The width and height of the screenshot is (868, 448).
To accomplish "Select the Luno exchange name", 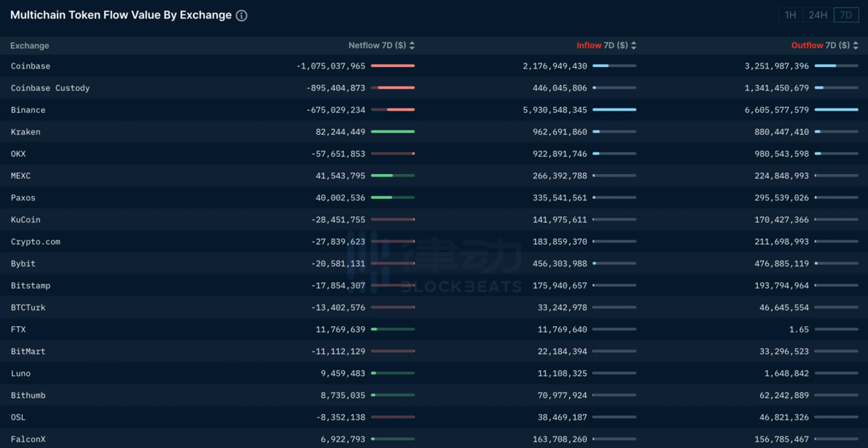I will click(20, 373).
